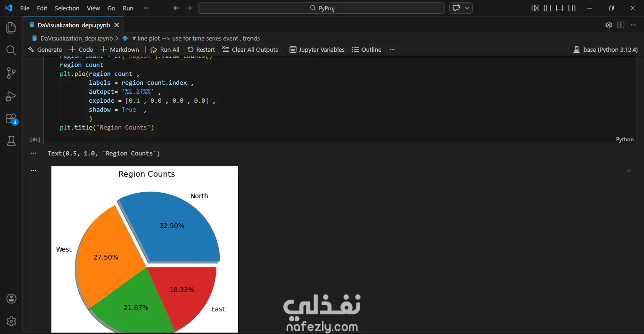Clear All Outputs
Screen dimensions: 644x334
click(x=250, y=49)
